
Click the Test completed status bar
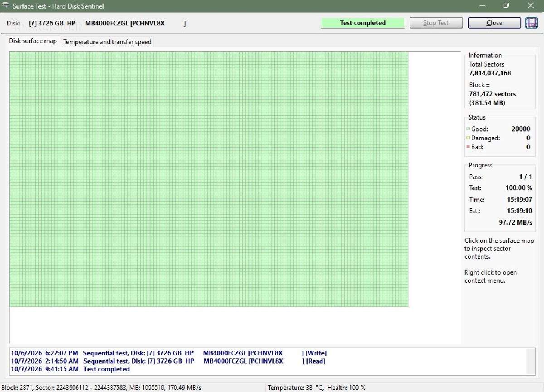click(363, 23)
